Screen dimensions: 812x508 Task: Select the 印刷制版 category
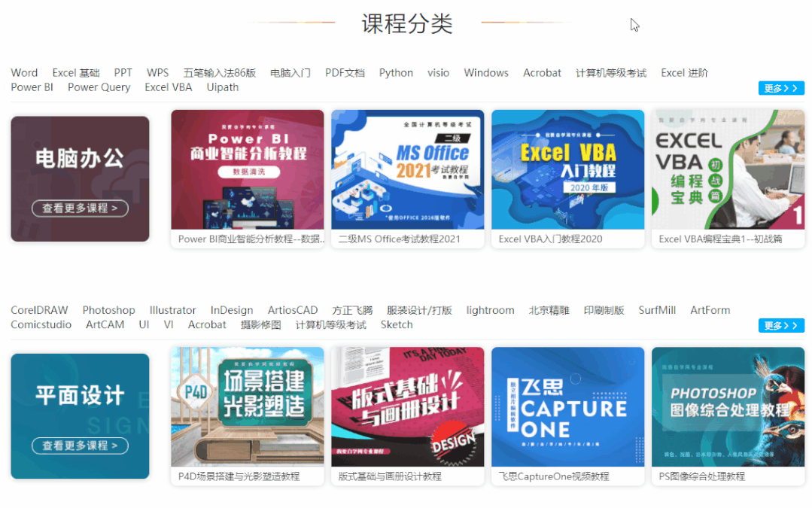click(604, 310)
